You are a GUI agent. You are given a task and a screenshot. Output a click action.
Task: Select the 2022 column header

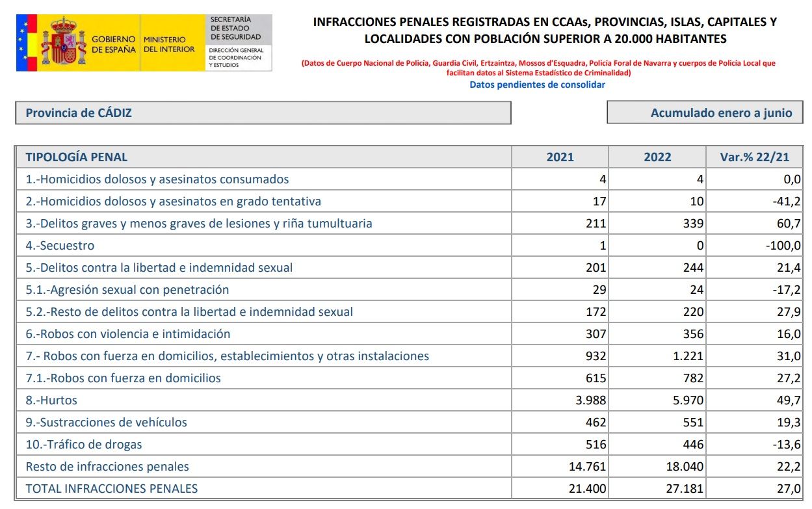[x=657, y=157]
